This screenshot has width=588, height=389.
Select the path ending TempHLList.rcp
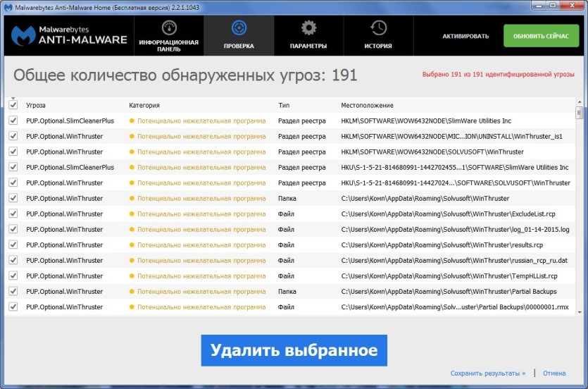449,276
